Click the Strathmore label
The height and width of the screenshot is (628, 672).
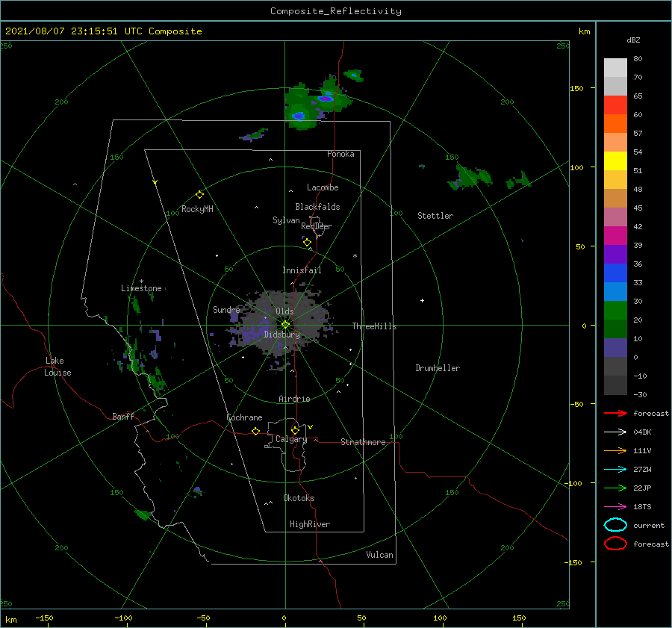pos(363,442)
